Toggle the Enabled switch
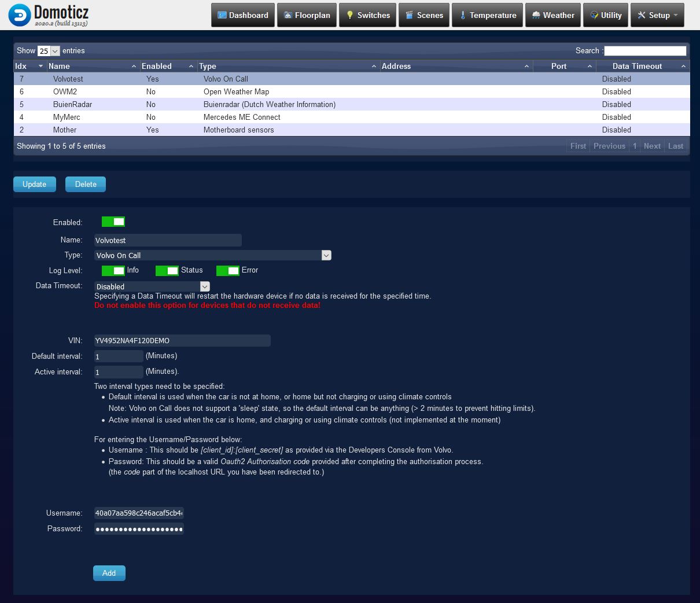The image size is (700, 603). click(x=113, y=222)
